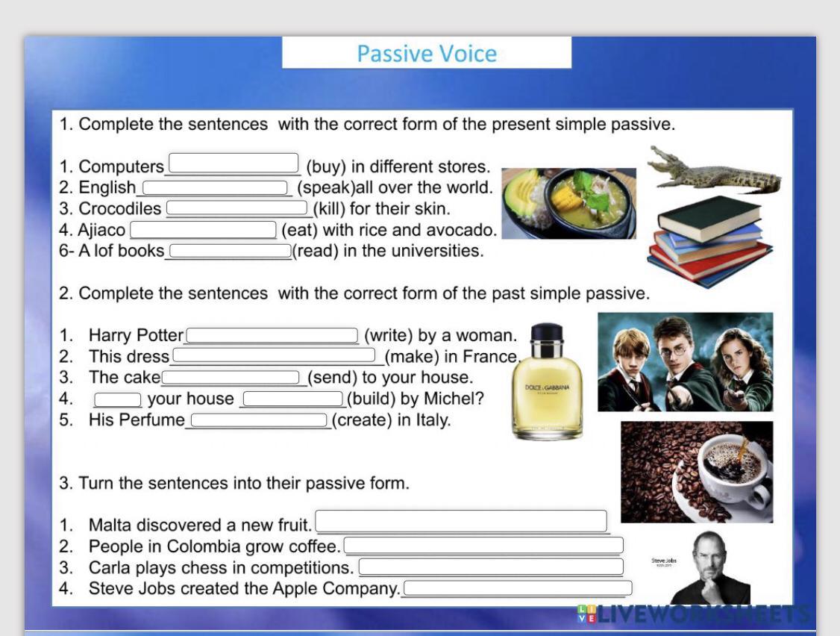Click the English (speak) answer field
840x636 pixels.
click(215, 187)
